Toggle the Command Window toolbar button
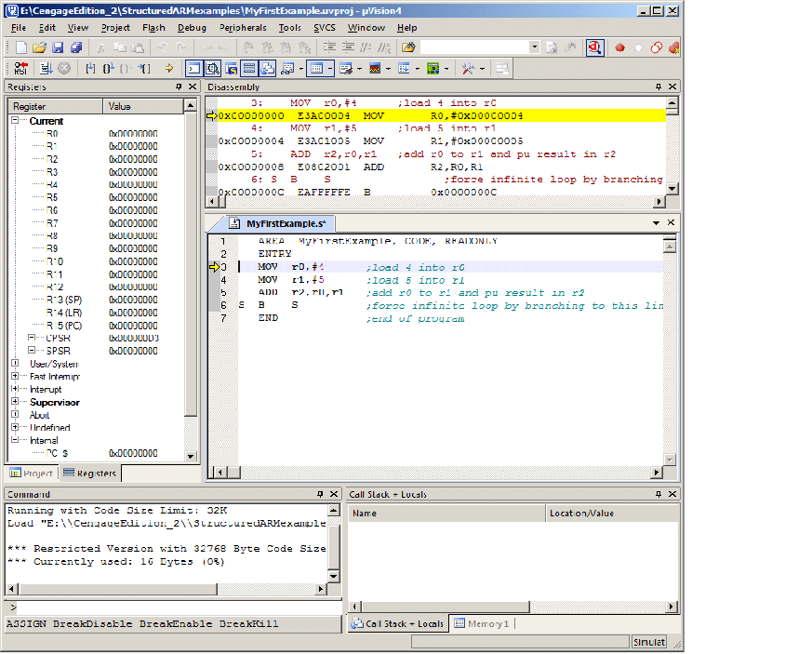Image resolution: width=812 pixels, height=654 pixels. 193,67
